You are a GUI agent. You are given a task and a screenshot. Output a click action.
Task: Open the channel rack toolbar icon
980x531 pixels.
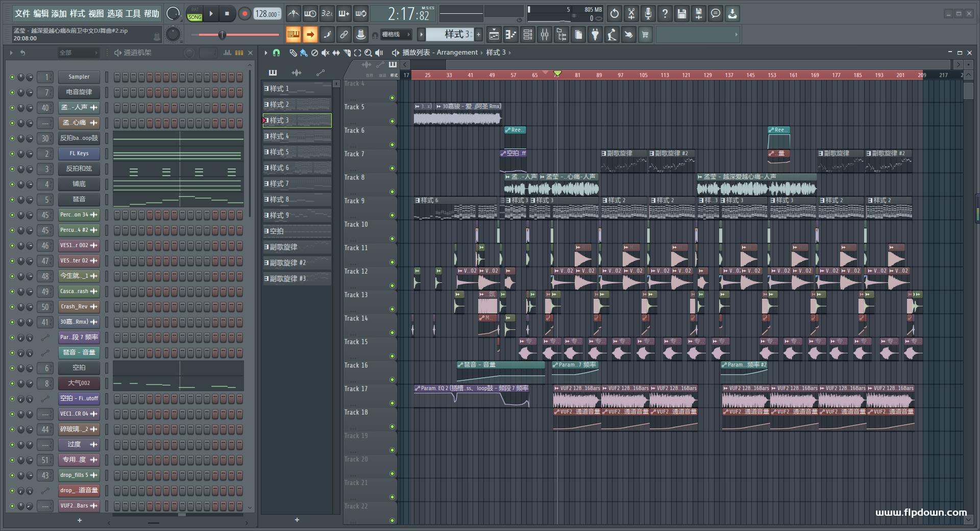pyautogui.click(x=528, y=35)
